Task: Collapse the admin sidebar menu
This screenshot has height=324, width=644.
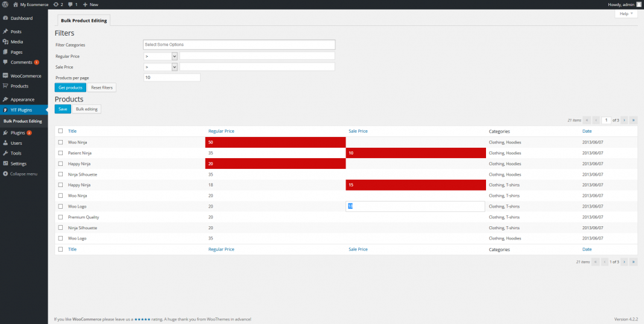Action: [24, 174]
